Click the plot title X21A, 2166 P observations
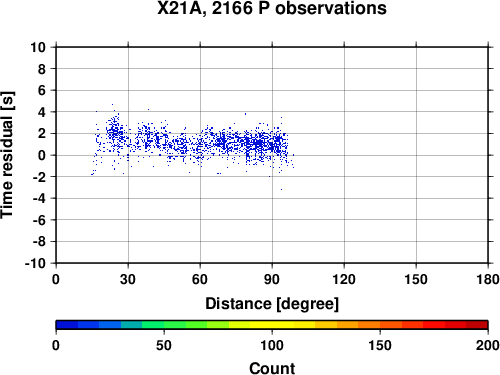 272,8
